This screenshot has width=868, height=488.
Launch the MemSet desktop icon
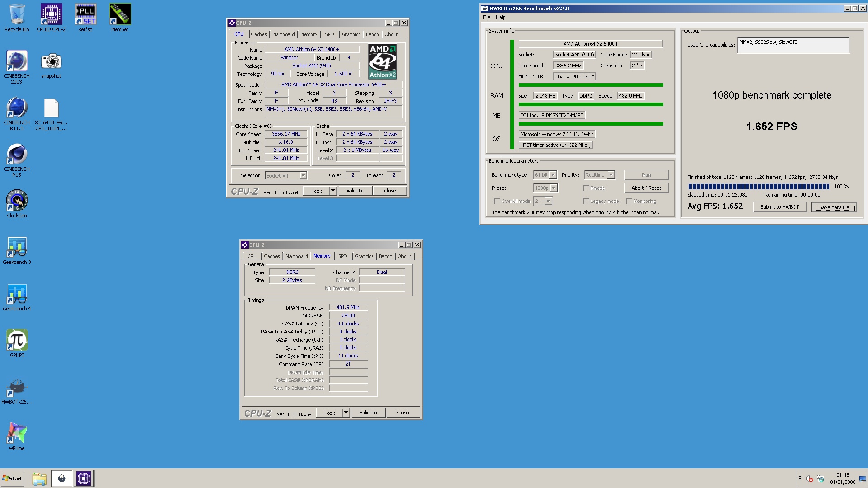tap(120, 18)
